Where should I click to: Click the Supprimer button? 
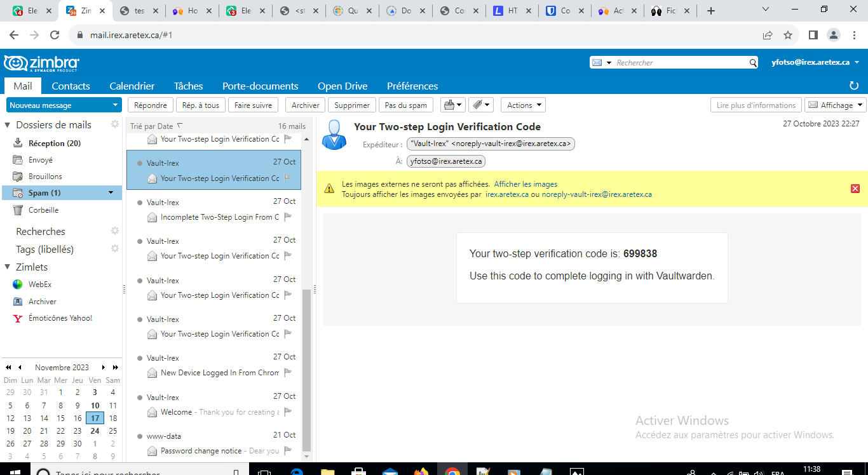(x=352, y=105)
